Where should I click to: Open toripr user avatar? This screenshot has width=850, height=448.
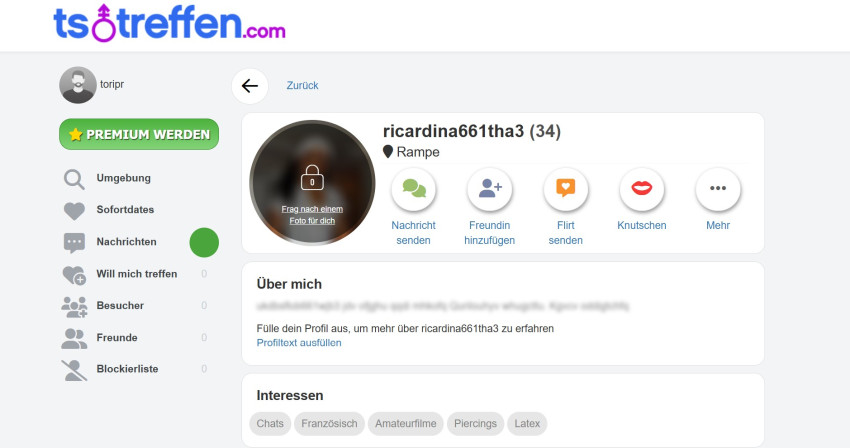[x=78, y=85]
